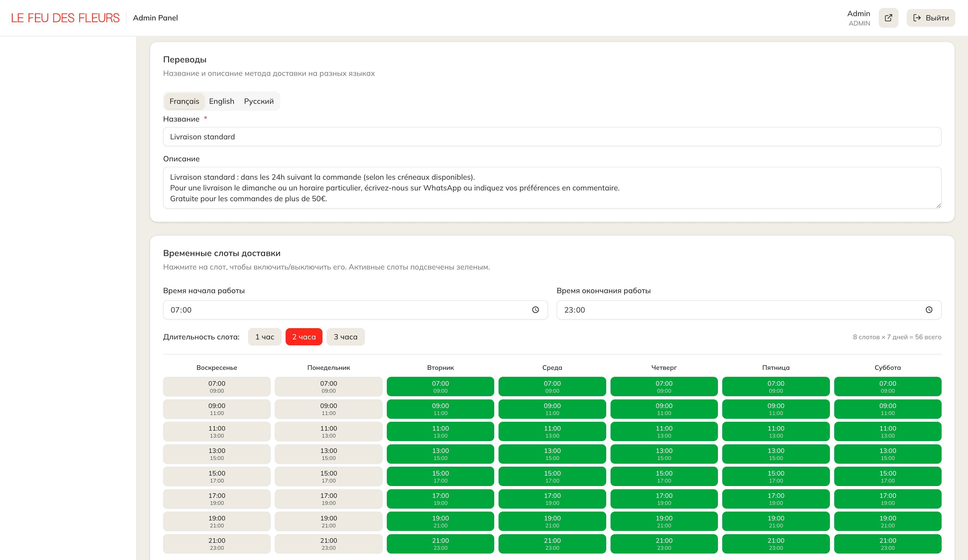The width and height of the screenshot is (968, 560).
Task: Open clock picker for end time field
Action: [x=928, y=310]
